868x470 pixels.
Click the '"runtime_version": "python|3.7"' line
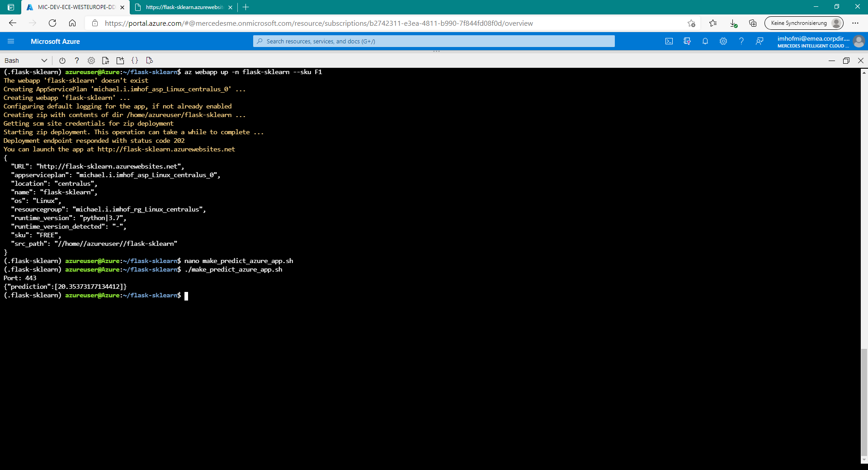69,218
